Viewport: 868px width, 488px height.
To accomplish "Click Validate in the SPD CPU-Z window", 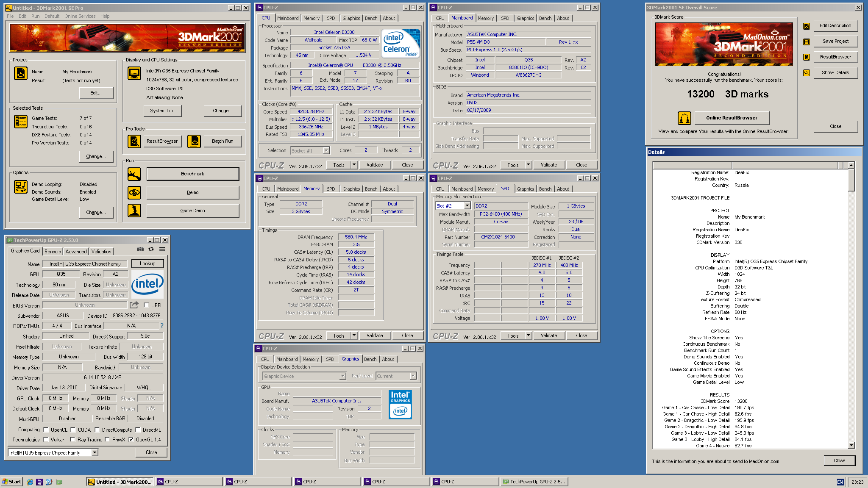I will click(549, 335).
